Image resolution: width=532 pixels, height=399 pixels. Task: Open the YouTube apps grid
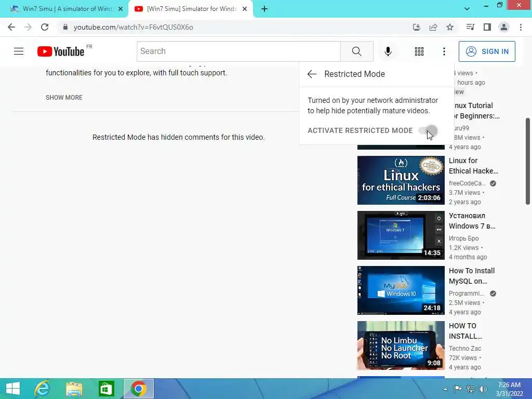point(419,51)
